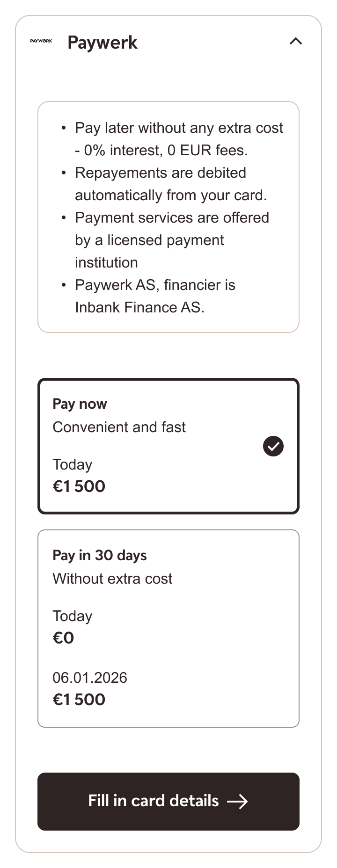Click the 06.01.2026 due date text
The height and width of the screenshot is (868, 337).
90,678
